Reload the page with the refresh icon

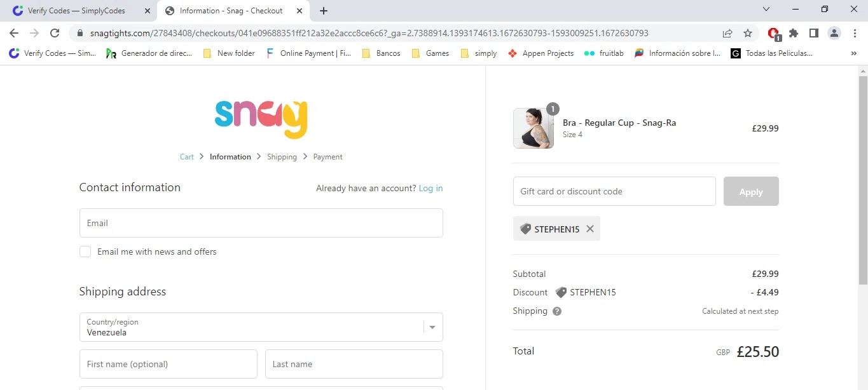tap(55, 33)
